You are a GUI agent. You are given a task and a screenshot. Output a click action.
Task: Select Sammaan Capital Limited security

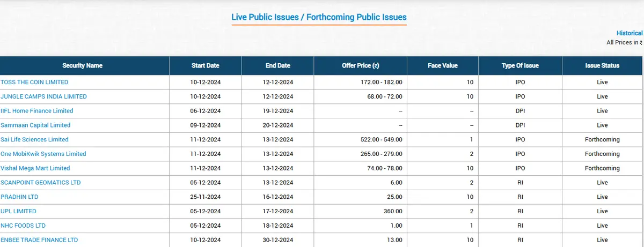click(x=35, y=125)
